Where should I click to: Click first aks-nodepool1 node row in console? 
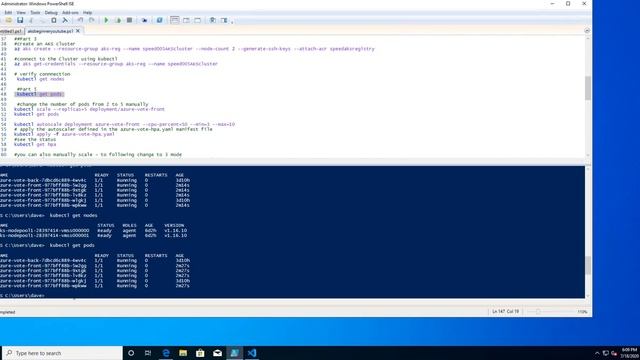94,231
